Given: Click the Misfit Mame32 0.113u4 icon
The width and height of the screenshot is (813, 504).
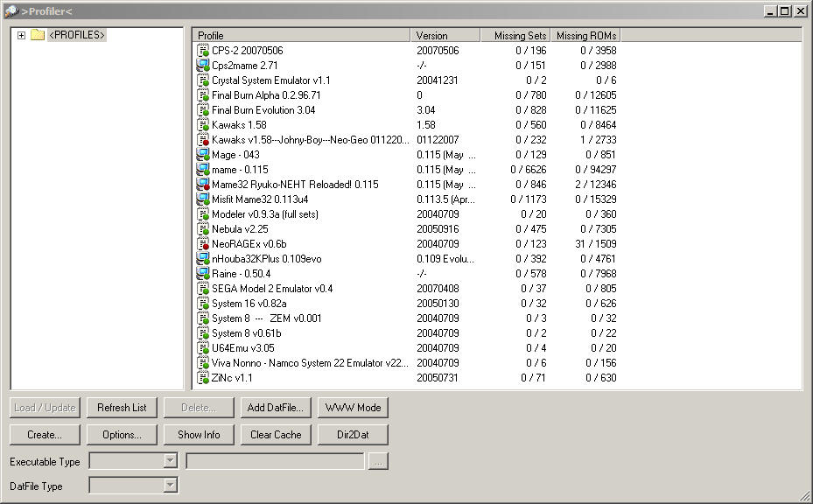Looking at the screenshot, I should 203,199.
